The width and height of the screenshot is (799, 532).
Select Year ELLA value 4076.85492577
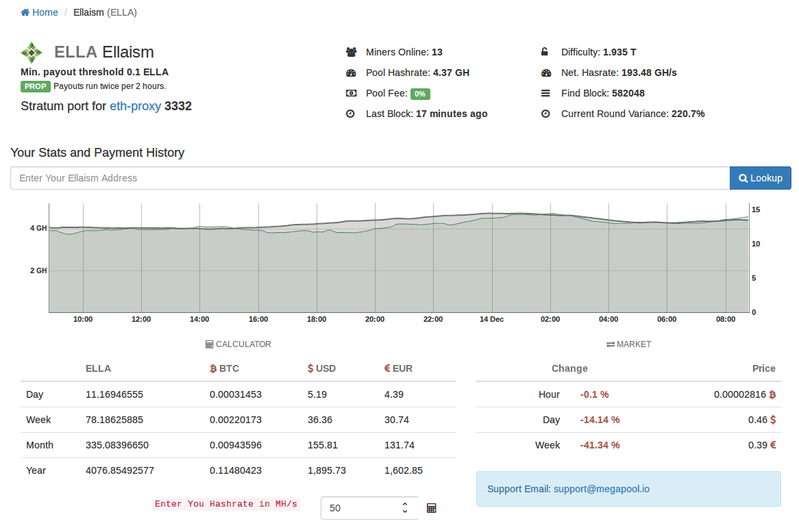[120, 471]
